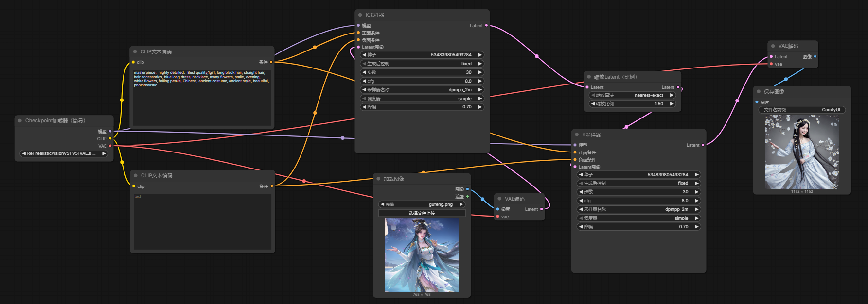Click the 遮罩 output port on 加载图像 node

(x=467, y=197)
